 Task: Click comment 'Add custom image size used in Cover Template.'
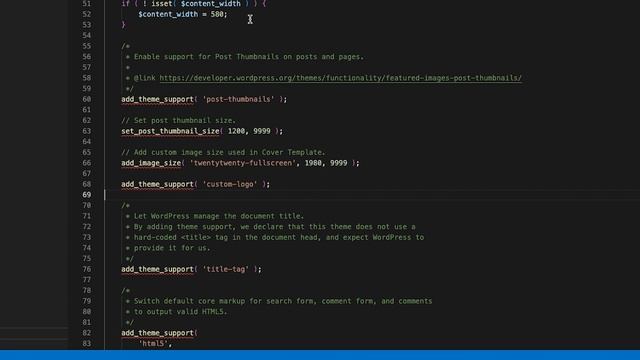coord(223,152)
